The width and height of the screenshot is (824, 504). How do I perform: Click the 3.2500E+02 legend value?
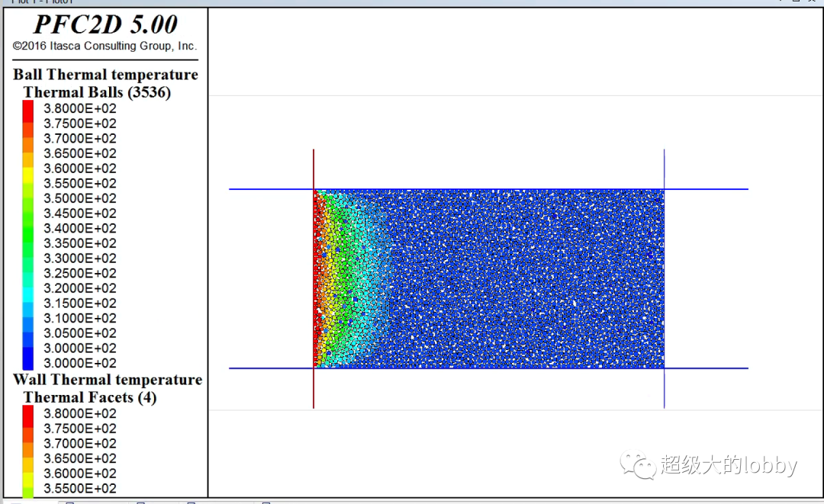(80, 273)
